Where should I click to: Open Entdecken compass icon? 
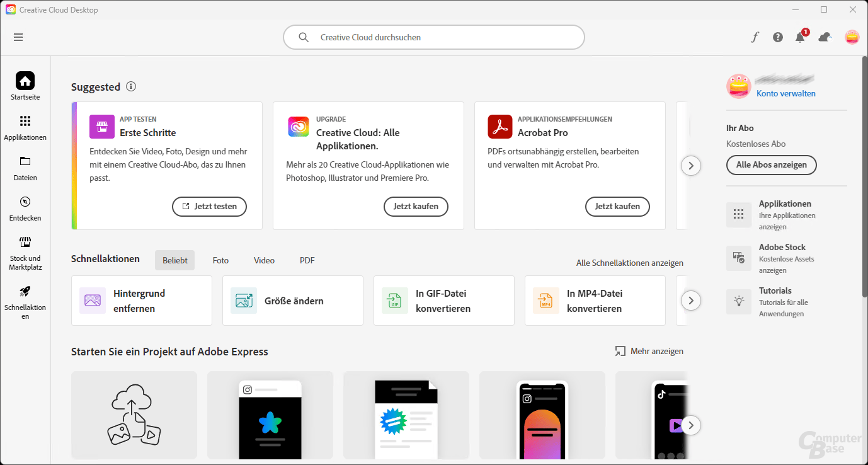[25, 202]
